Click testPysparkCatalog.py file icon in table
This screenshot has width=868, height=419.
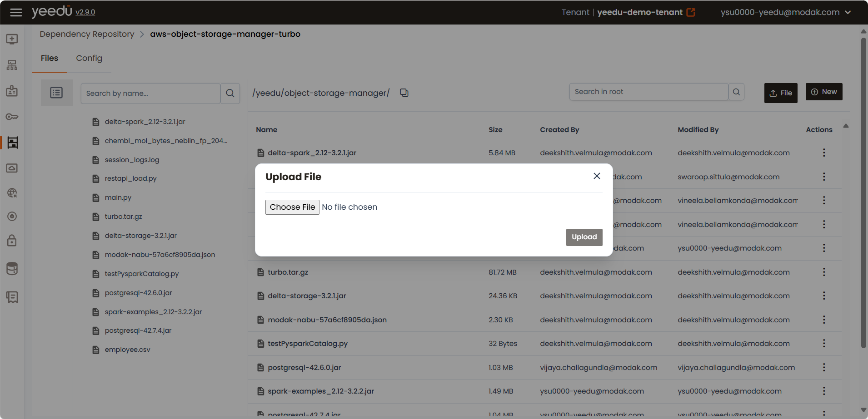click(260, 344)
